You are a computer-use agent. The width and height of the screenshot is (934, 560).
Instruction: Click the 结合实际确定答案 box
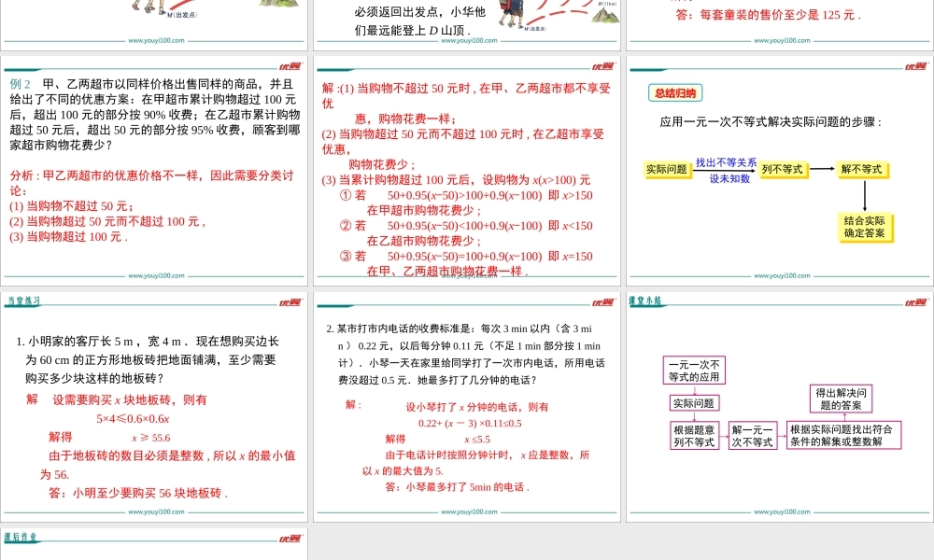[x=864, y=227]
